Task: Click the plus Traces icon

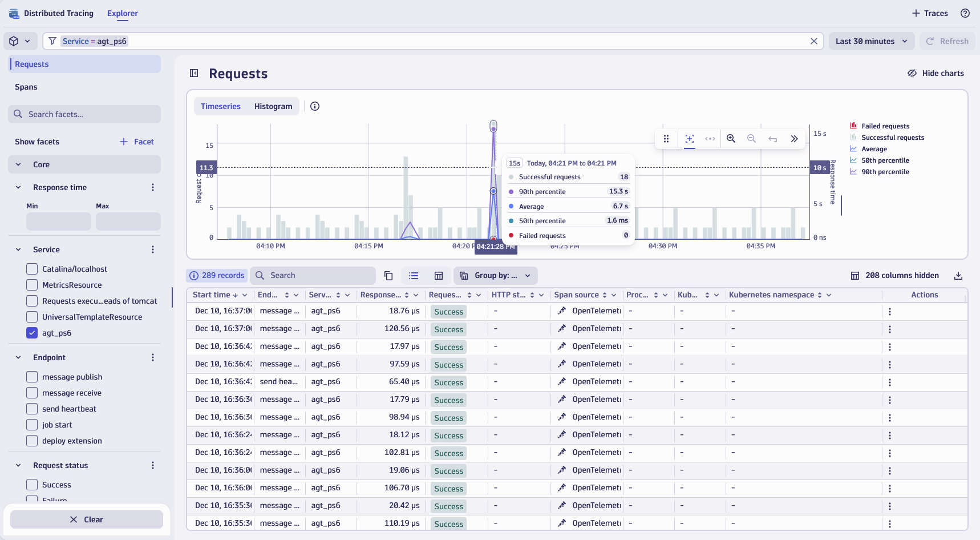Action: click(916, 13)
